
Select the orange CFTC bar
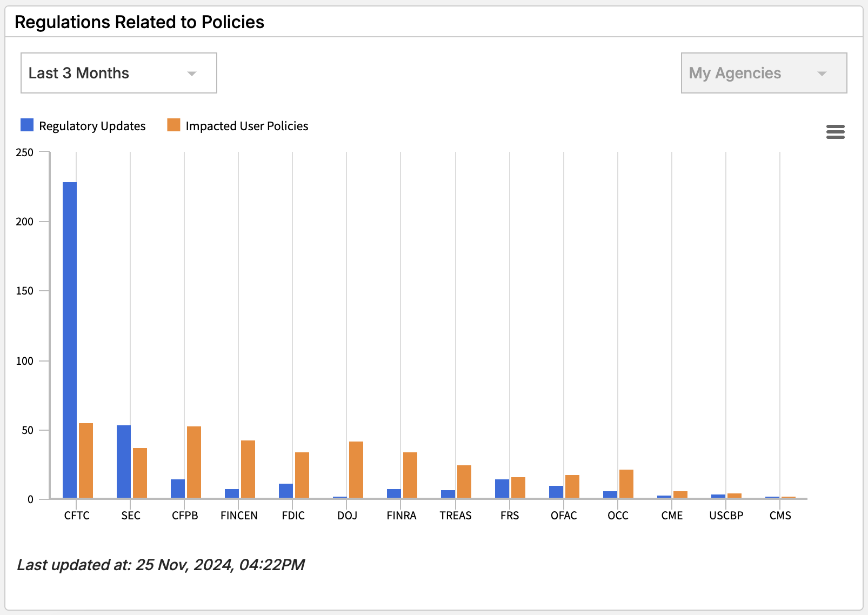86,460
